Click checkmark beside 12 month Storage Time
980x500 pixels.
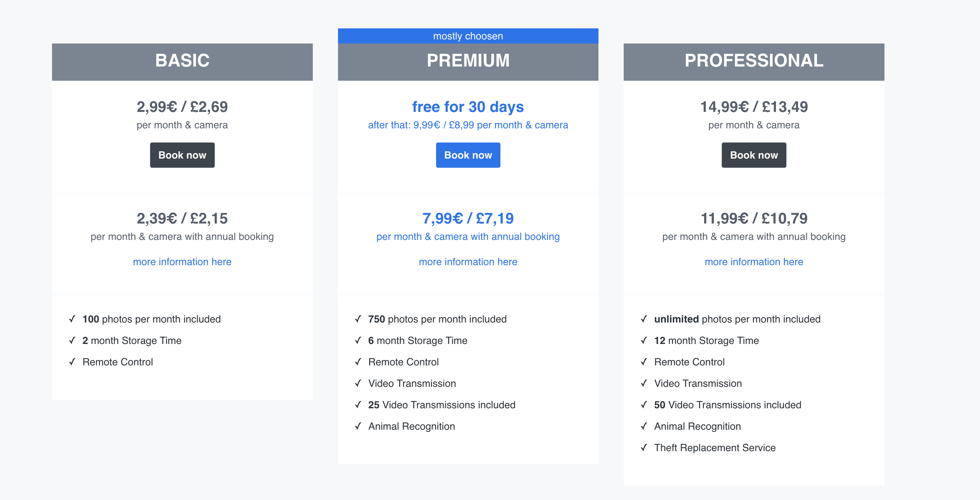(644, 340)
